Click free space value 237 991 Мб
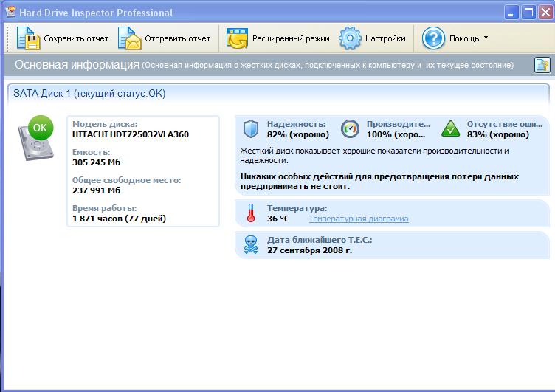The height and width of the screenshot is (392, 555). tap(96, 190)
